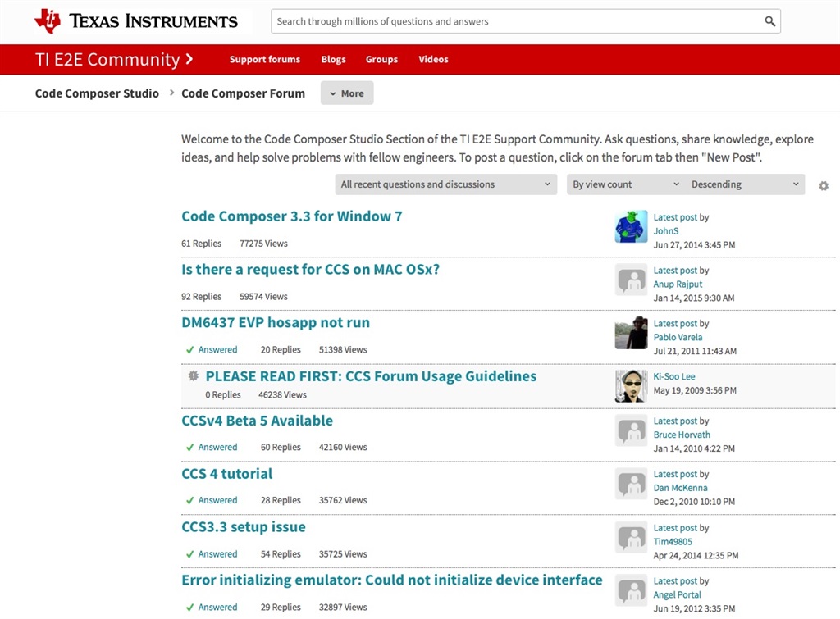Screen dimensions: 840x619
Task: Click "59574 Views" text
Action: pyautogui.click(x=263, y=297)
